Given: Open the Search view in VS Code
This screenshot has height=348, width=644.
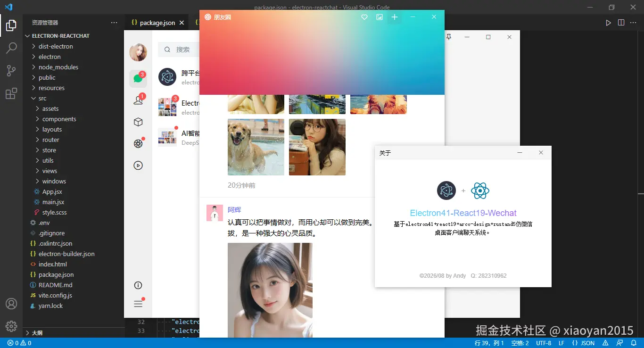Looking at the screenshot, I should pos(11,48).
